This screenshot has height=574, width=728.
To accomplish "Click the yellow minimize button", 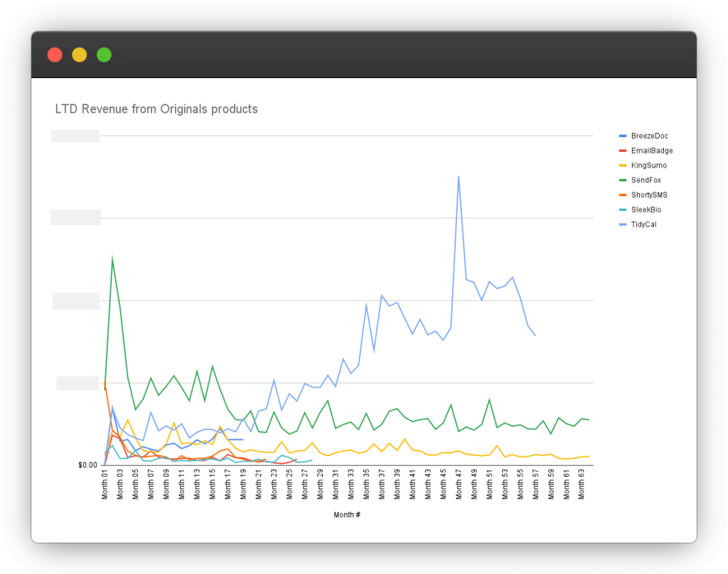I will [79, 55].
